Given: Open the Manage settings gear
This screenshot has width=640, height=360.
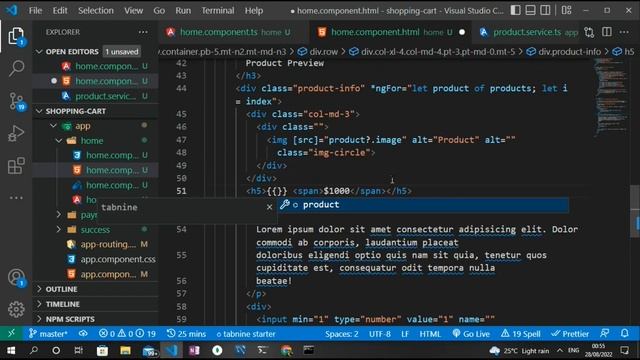Looking at the screenshot, I should click(x=16, y=309).
